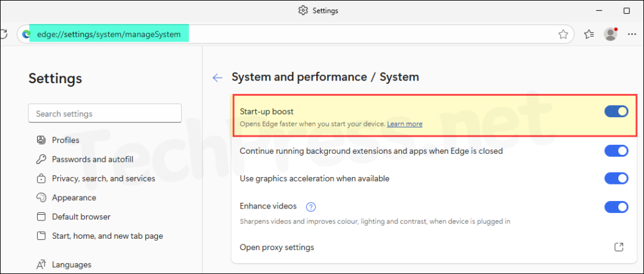Image resolution: width=644 pixels, height=274 pixels.
Task: Click the Default browser window icon
Action: coord(41,217)
